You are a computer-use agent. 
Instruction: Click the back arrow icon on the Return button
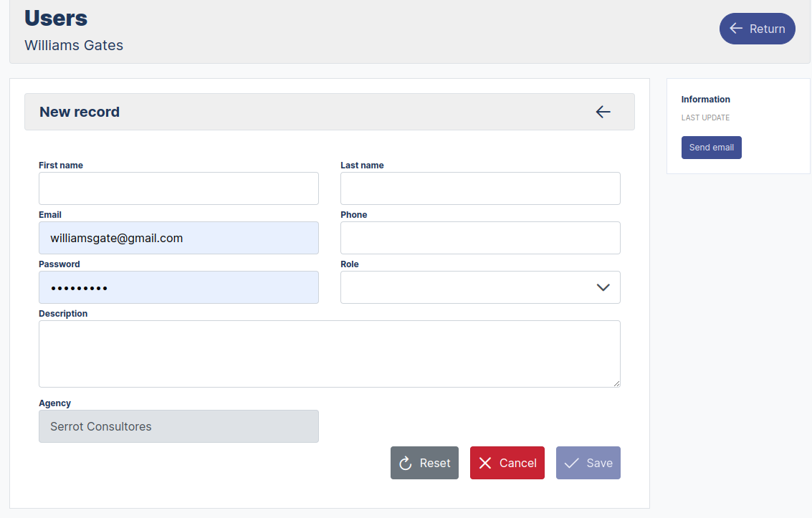coord(736,29)
